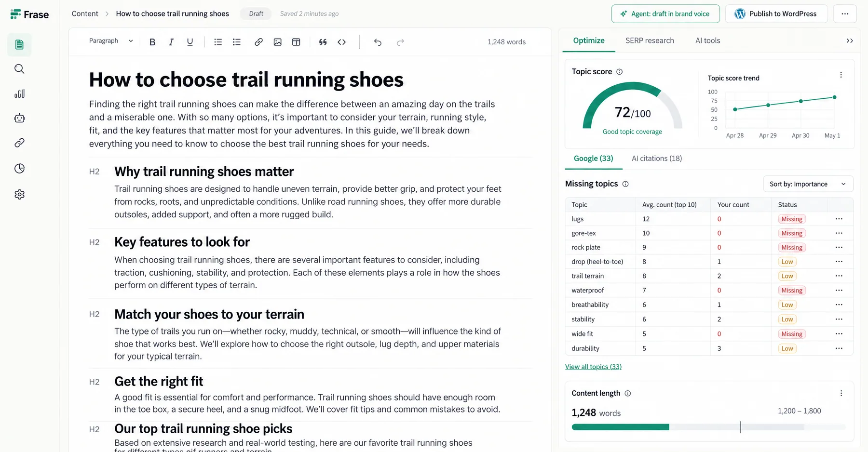
Task: Click the Frase logo
Action: [29, 14]
